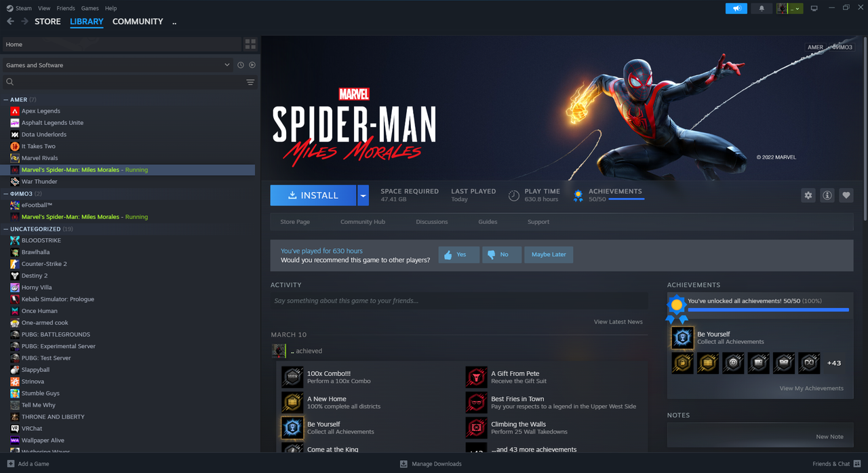The height and width of the screenshot is (473, 868).
Task: Collapse the AMER collection
Action: [6, 100]
